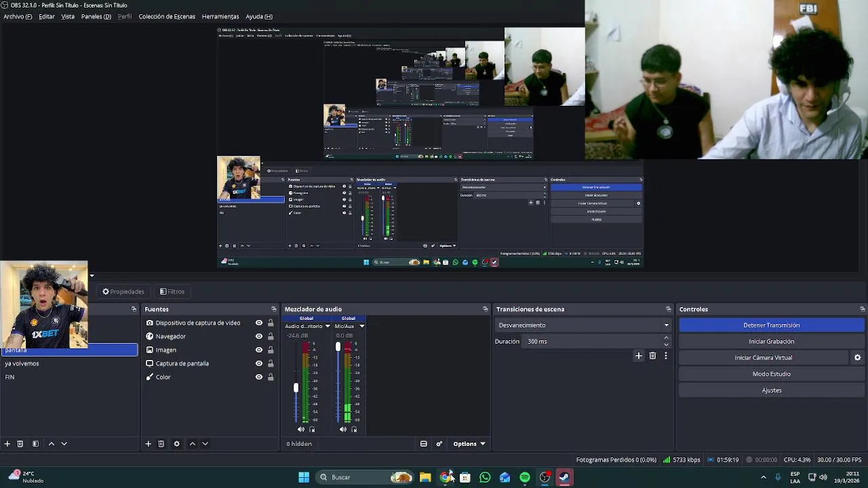Open the Paneles menu
Screen dimensions: 868x488
click(96, 16)
